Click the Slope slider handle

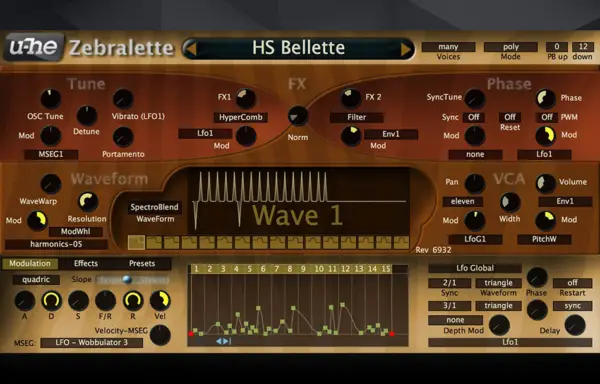coord(127,280)
